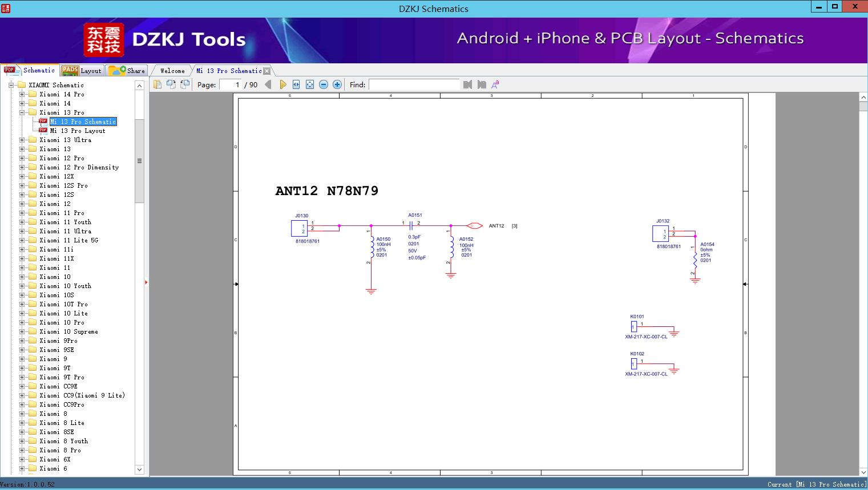Rotate the page clockwise with the third toolbar icon
Image resolution: width=868 pixels, height=490 pixels.
[x=185, y=84]
